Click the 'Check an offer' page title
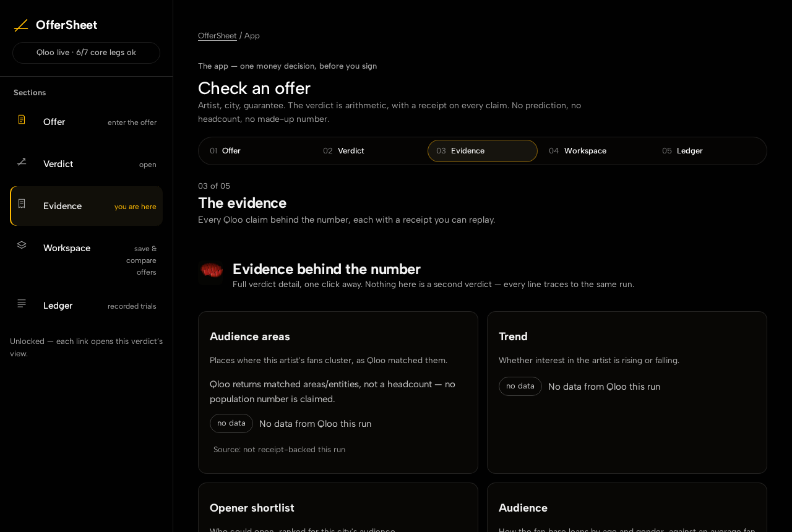792x532 pixels. [x=254, y=88]
